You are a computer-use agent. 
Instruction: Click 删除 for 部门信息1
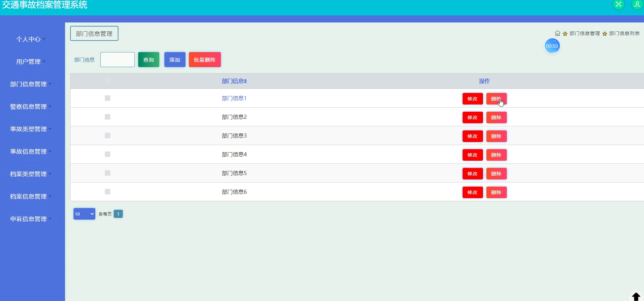coord(496,99)
